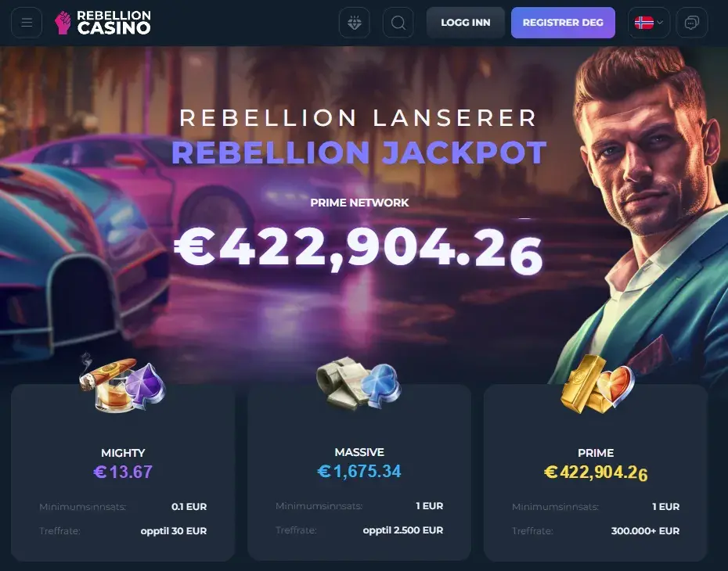Click the cigar and whiskey Mighty icon

tap(122, 382)
